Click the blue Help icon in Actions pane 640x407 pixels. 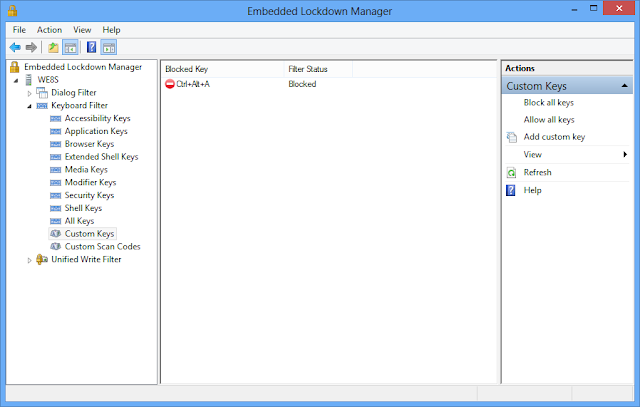(x=511, y=190)
